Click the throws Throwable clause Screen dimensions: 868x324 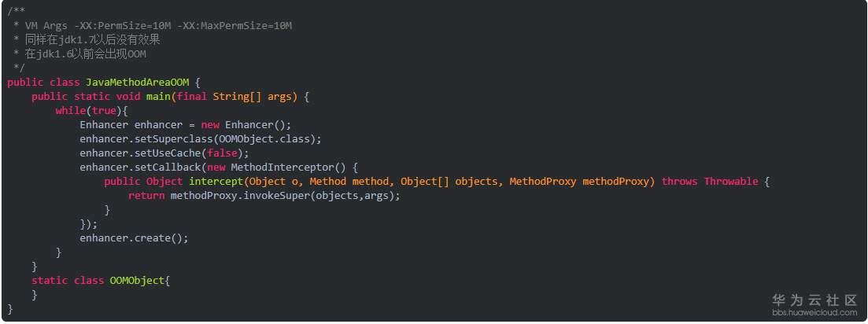(710, 182)
